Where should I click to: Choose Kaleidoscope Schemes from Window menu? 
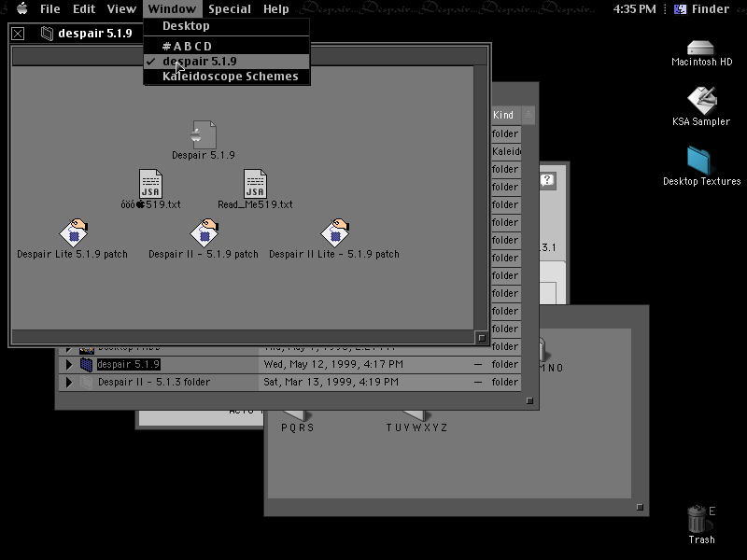(x=227, y=77)
